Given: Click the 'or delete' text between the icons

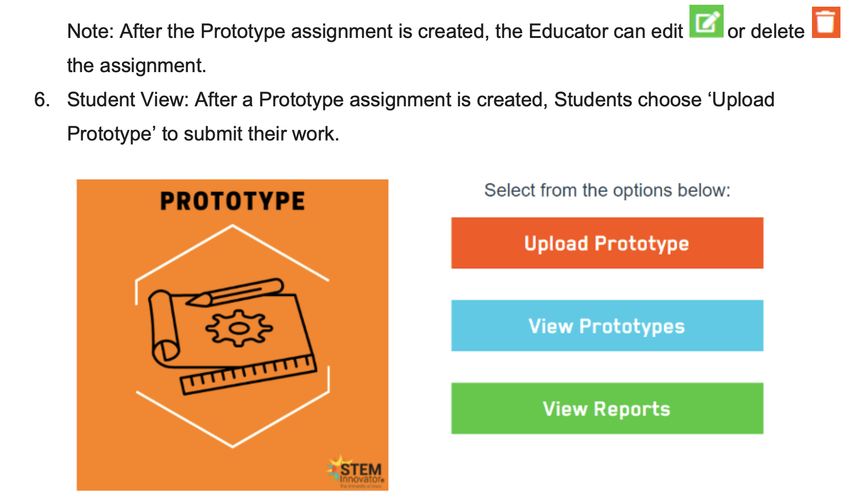Looking at the screenshot, I should (x=765, y=31).
